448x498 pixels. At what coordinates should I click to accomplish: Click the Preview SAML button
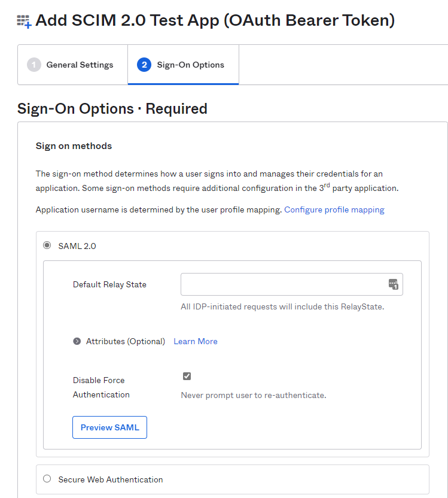(x=110, y=427)
